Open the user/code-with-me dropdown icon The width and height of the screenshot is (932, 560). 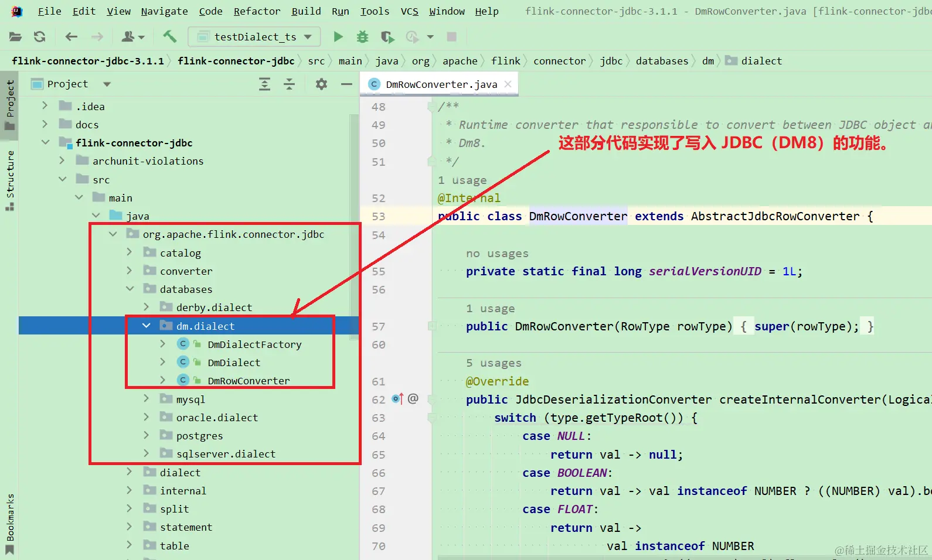click(132, 37)
